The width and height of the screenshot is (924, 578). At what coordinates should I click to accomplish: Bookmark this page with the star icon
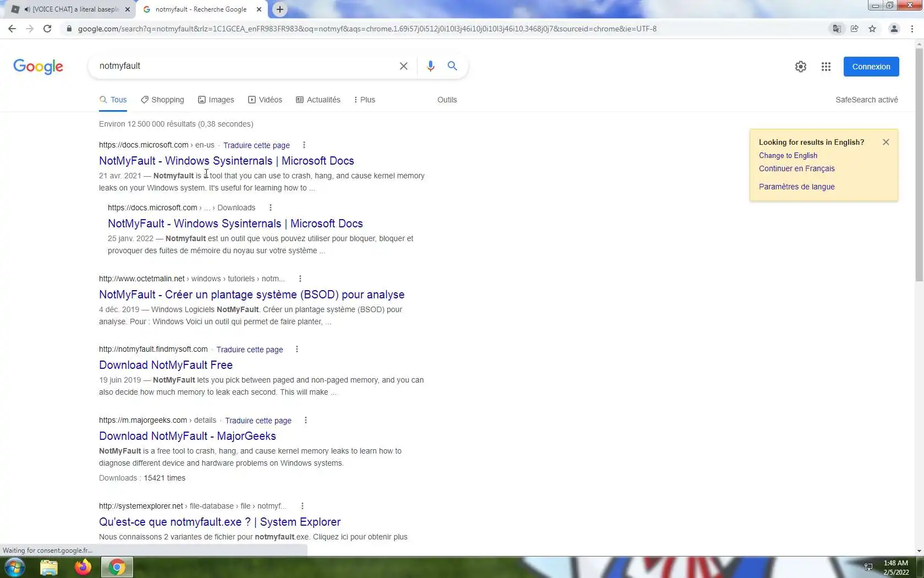point(872,29)
